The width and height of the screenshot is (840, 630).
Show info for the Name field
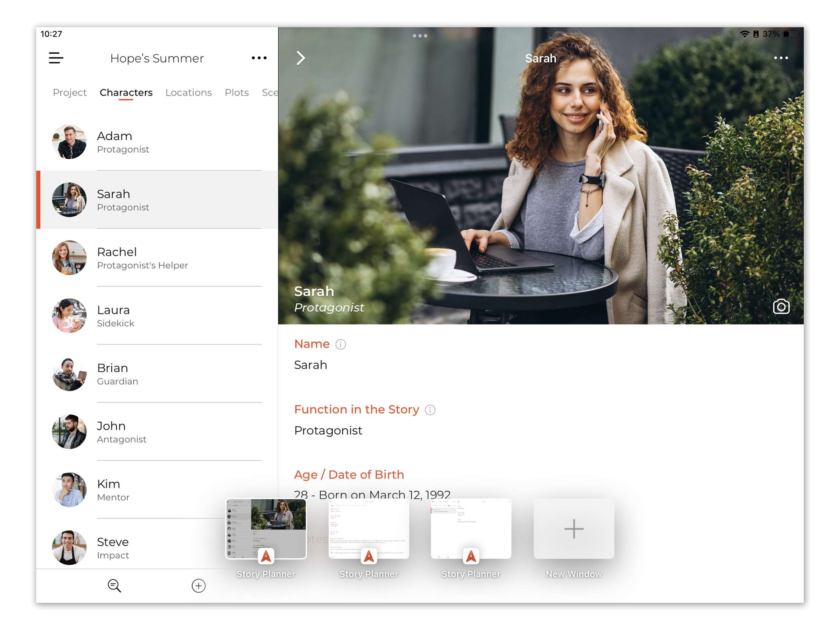coord(341,344)
